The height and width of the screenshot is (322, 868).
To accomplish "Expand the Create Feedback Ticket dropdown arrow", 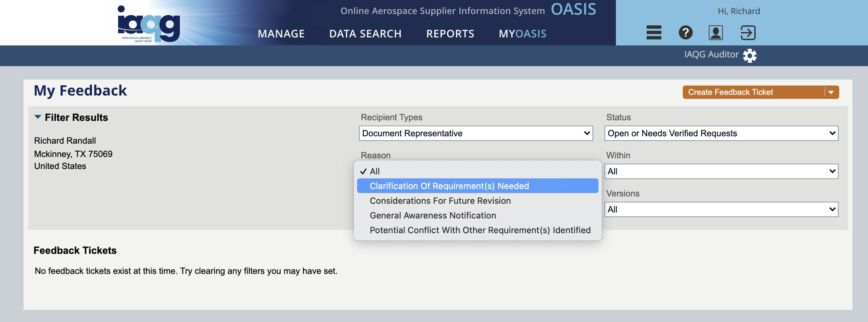I will (831, 92).
